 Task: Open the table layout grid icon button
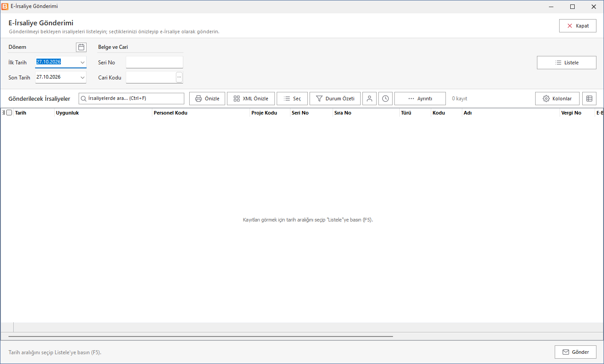(589, 99)
